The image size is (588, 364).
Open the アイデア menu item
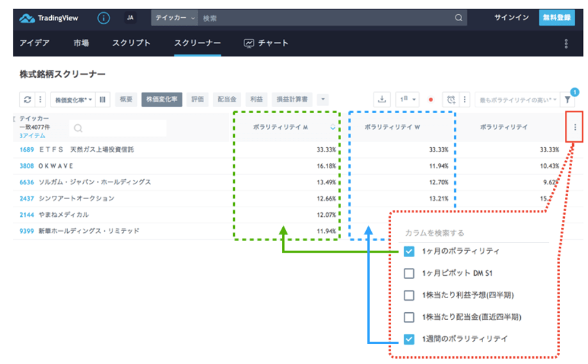[x=36, y=44]
